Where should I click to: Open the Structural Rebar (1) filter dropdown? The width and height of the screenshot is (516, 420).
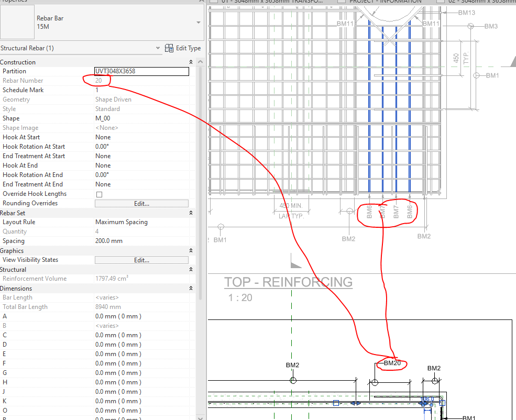pyautogui.click(x=158, y=48)
